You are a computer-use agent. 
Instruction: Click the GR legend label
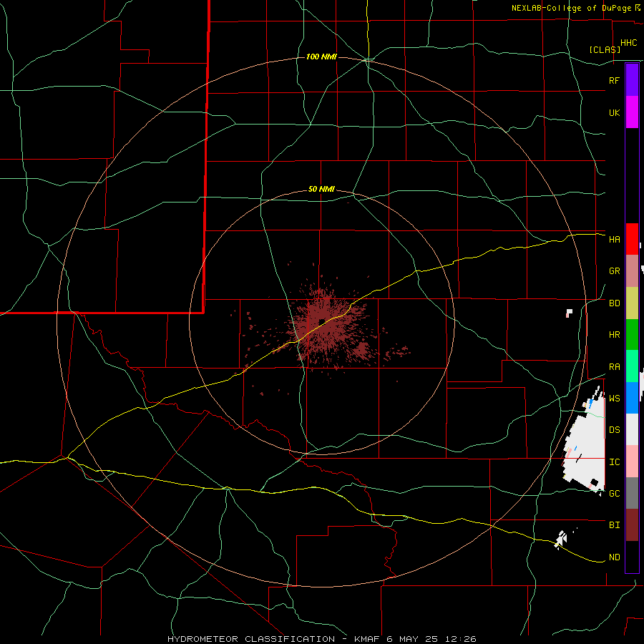click(x=614, y=271)
